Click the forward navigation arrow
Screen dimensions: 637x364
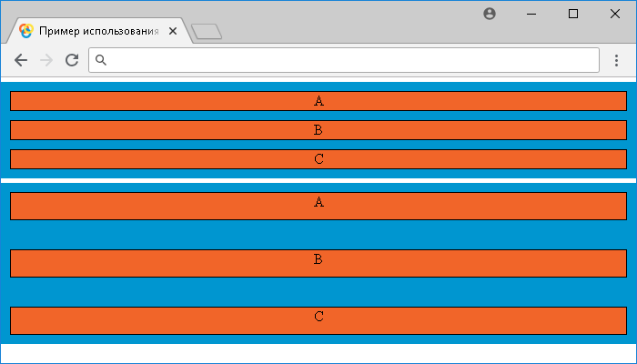tap(46, 60)
